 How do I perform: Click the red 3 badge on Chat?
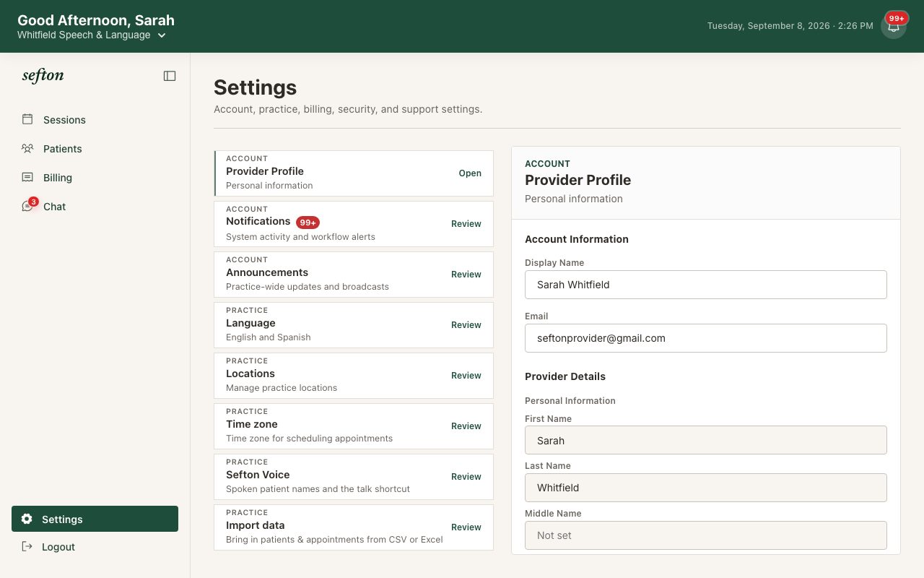click(33, 202)
